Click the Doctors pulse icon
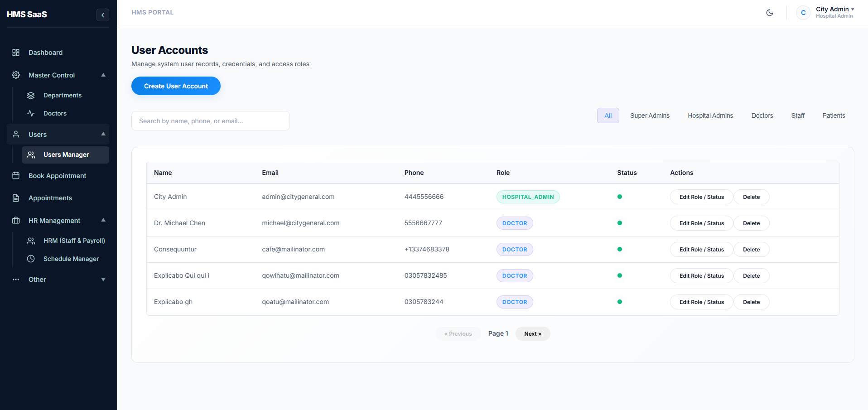 point(31,113)
